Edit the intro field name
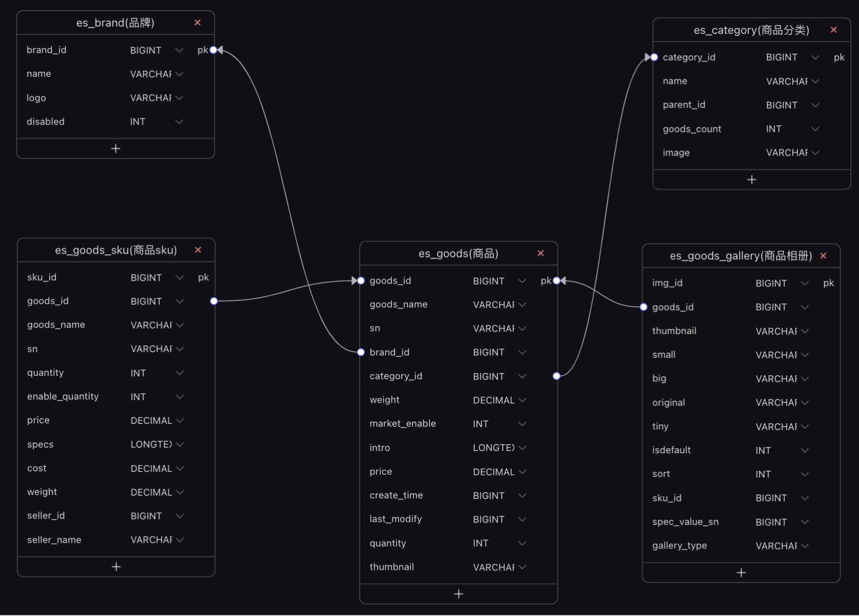Viewport: 859px width, 616px height. tap(380, 448)
